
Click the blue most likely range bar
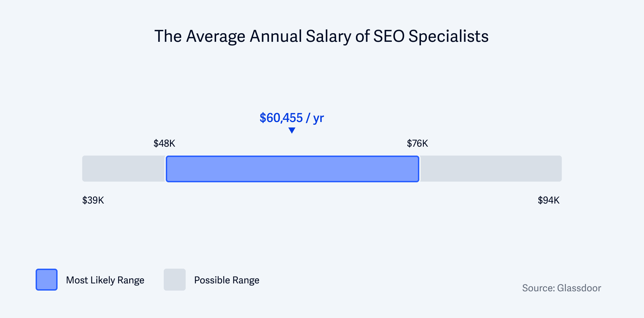293,169
